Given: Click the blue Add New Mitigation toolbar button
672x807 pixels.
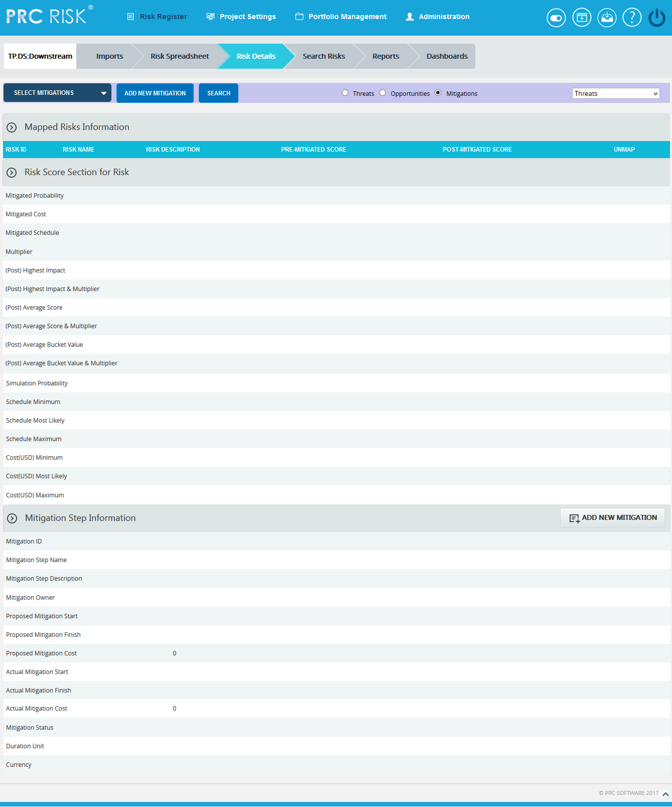Looking at the screenshot, I should click(x=155, y=93).
